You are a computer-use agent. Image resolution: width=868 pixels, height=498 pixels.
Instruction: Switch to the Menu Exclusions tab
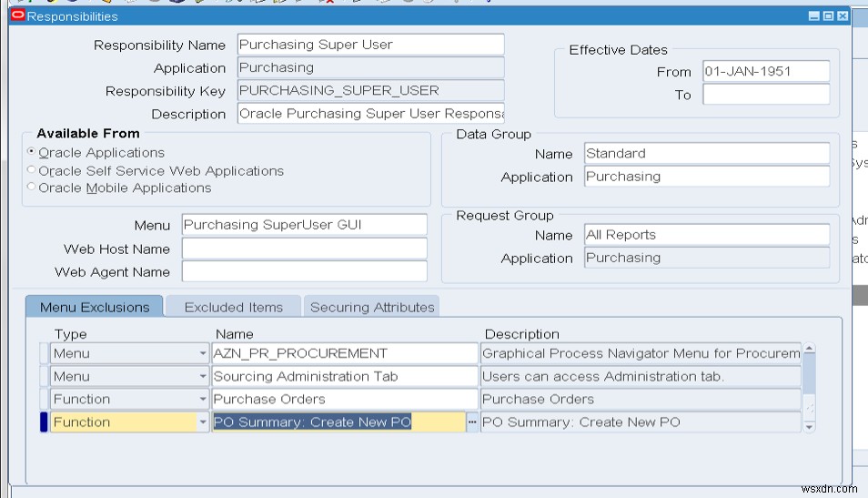coord(95,307)
